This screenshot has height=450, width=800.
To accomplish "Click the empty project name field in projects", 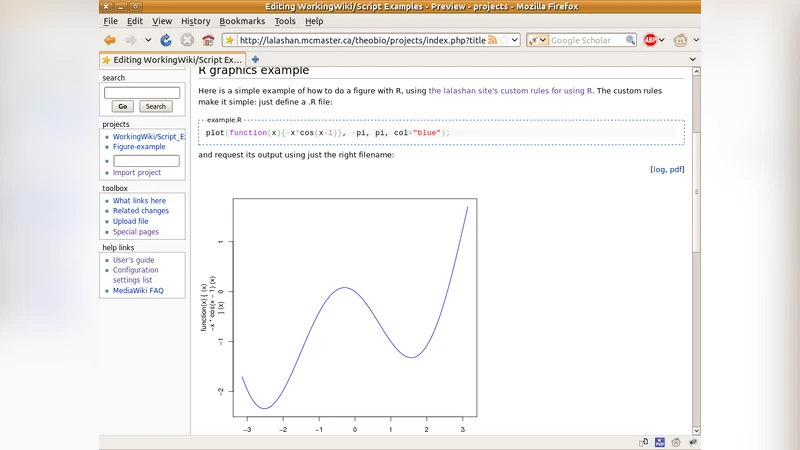I will tap(146, 161).
